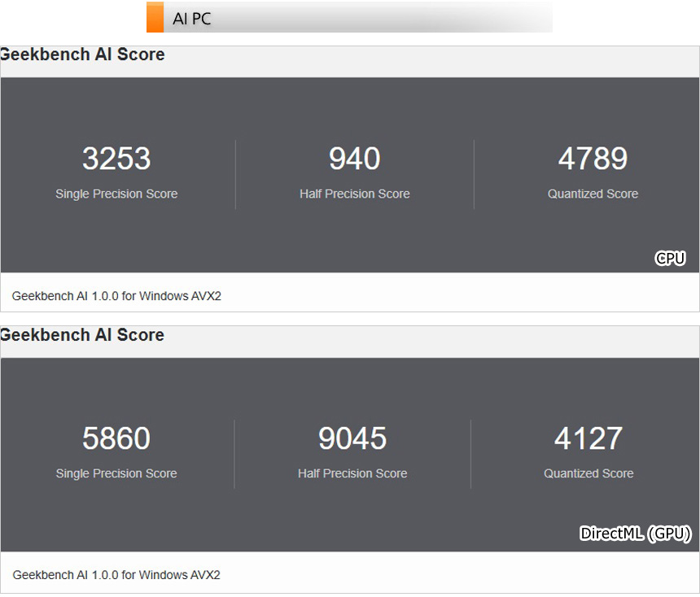700x597 pixels.
Task: Click the Geekbench AI Score heading above CPU results
Action: [x=82, y=54]
